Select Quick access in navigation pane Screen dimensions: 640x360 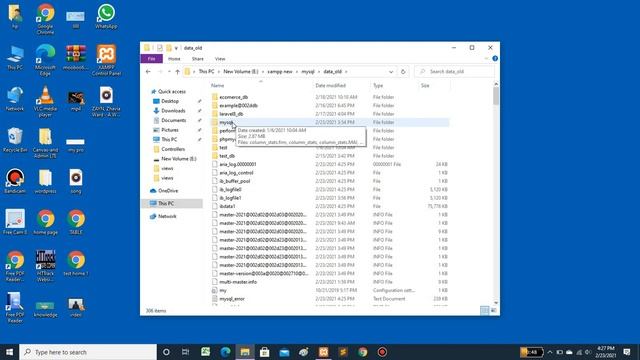tap(172, 91)
